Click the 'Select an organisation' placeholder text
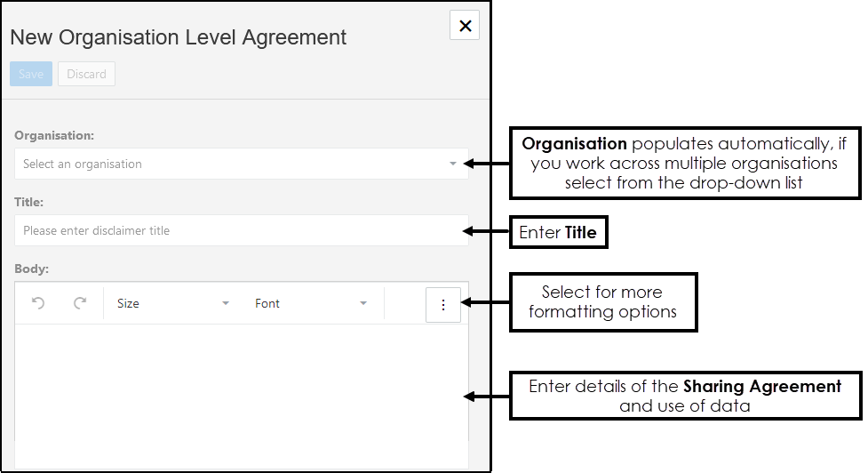 pyautogui.click(x=83, y=164)
